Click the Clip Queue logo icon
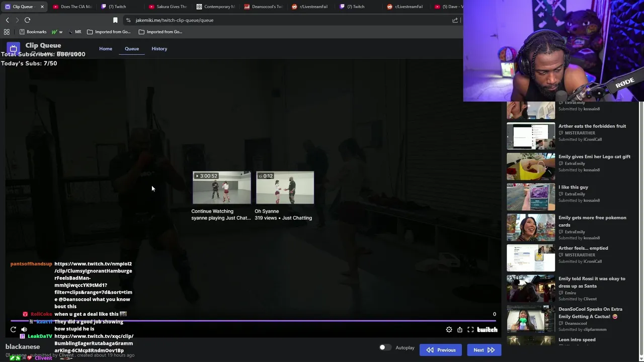The image size is (644, 362). click(x=14, y=49)
